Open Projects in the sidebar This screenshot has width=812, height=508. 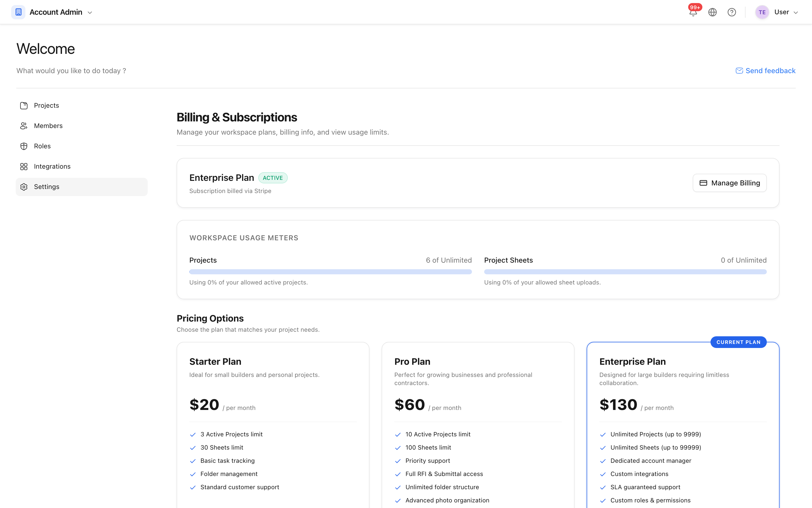(81, 105)
